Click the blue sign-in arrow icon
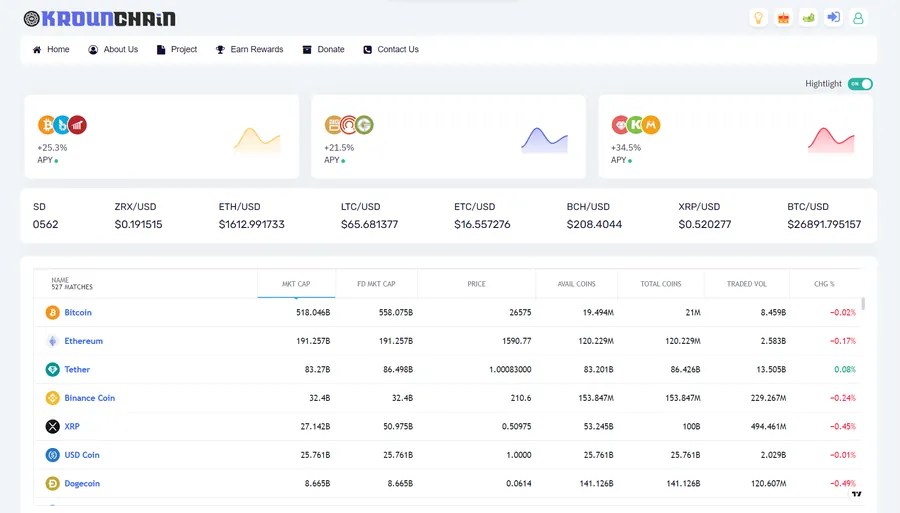This screenshot has height=513, width=900. pyautogui.click(x=833, y=18)
